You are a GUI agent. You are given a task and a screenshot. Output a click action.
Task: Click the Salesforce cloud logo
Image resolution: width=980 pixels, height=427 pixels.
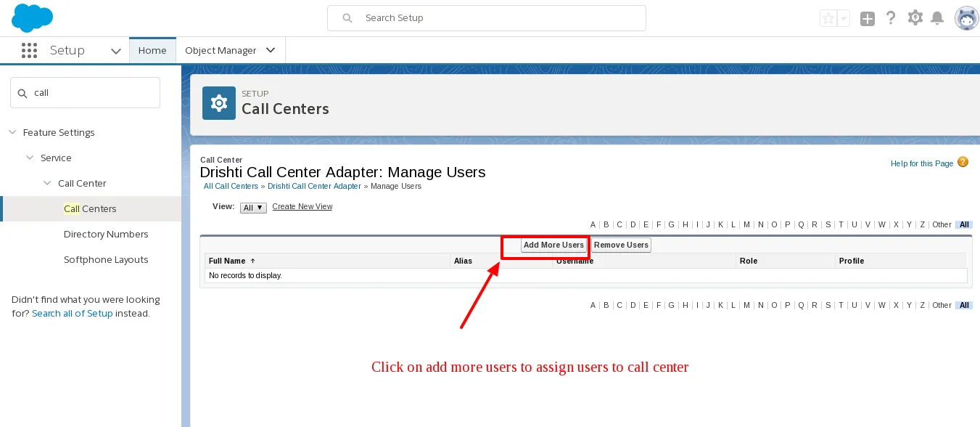(33, 17)
